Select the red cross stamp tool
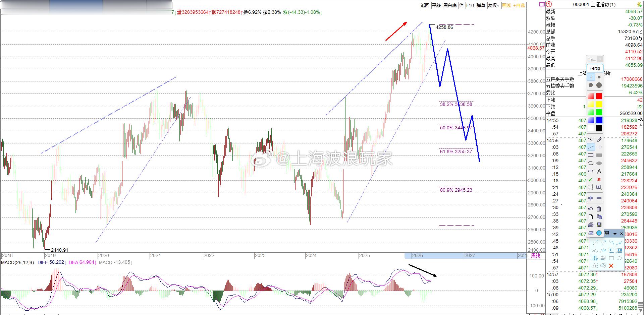Screen dimensions: 644x315 tap(599, 179)
